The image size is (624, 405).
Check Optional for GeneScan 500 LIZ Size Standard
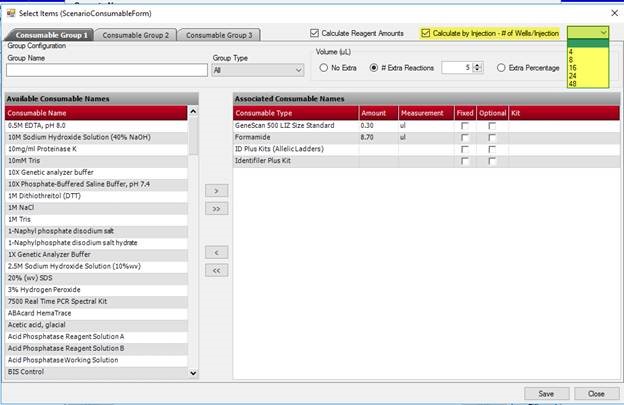(x=492, y=126)
